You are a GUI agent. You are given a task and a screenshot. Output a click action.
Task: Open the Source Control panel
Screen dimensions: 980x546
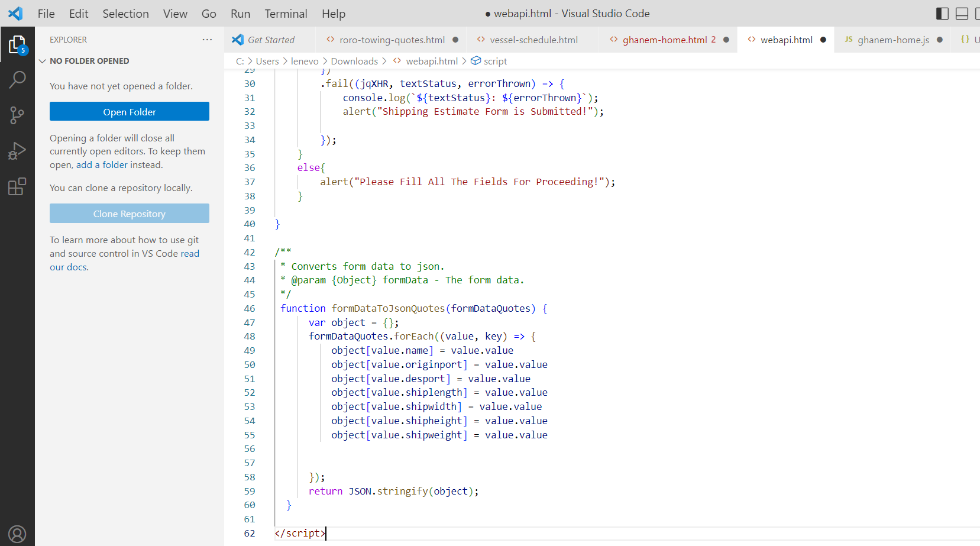click(x=18, y=115)
